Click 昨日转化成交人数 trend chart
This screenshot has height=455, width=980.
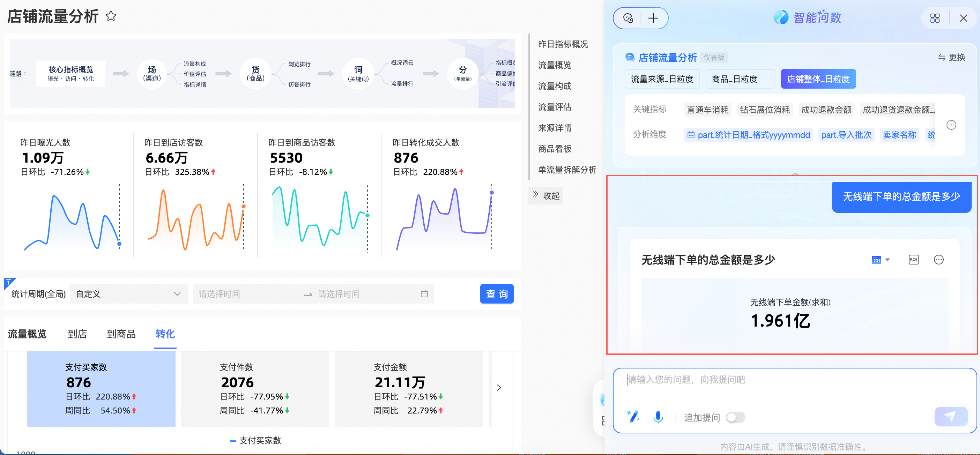(444, 218)
